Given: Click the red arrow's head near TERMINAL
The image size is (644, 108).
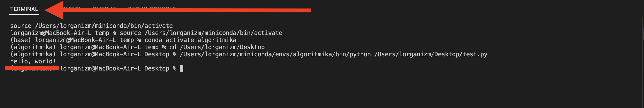Looking at the screenshot, I should coord(54,10).
